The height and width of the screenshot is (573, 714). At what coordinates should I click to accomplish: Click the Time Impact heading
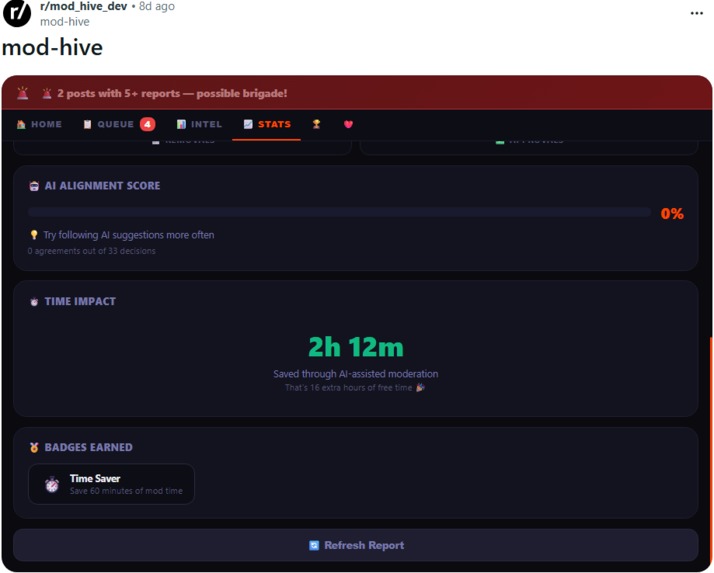[80, 302]
